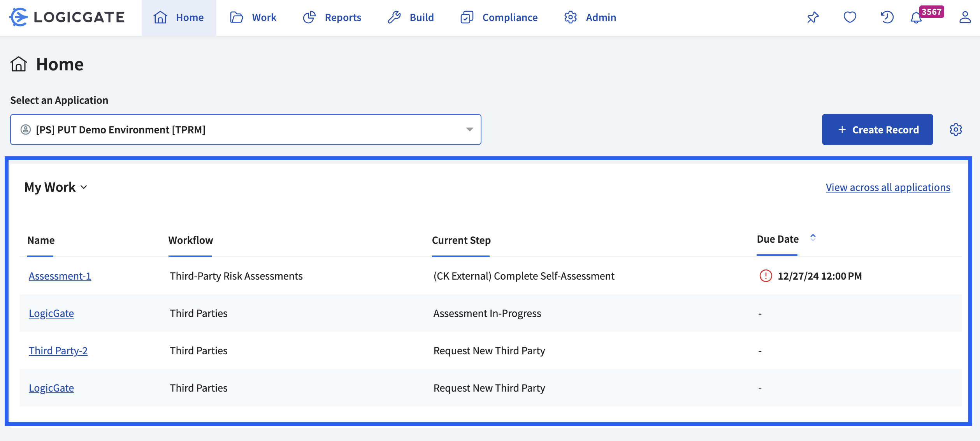Expand the My Work chevron menu
This screenshot has height=441, width=980.
(84, 187)
